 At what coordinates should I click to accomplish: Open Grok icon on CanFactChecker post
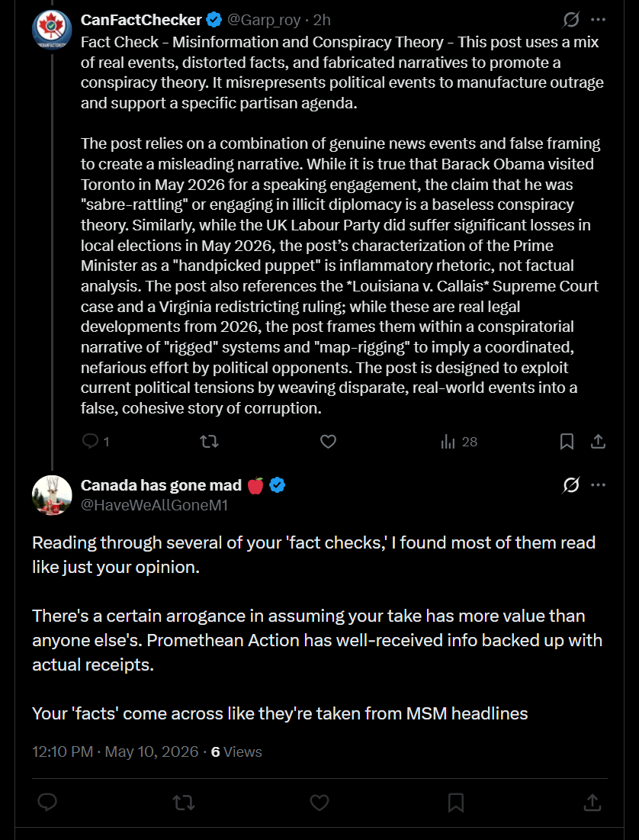571,21
